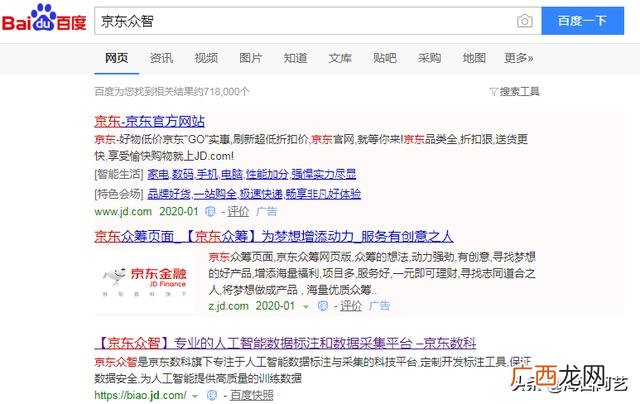640x404 pixels.
Task: Open 品牌好货 sublink
Action: click(x=169, y=194)
